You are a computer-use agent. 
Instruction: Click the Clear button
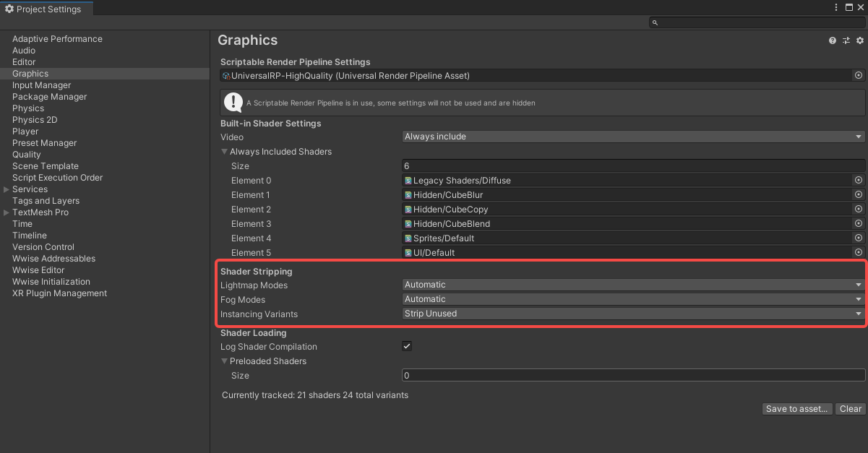850,408
